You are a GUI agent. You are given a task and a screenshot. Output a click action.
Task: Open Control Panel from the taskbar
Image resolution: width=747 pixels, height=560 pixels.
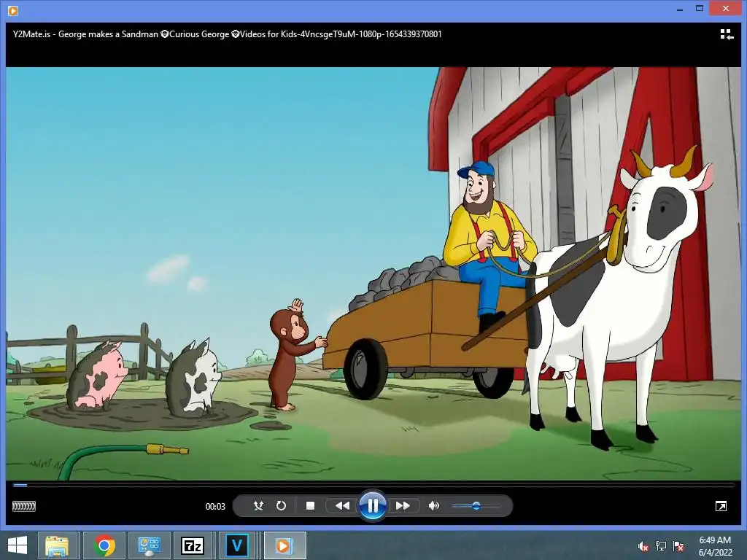point(149,545)
